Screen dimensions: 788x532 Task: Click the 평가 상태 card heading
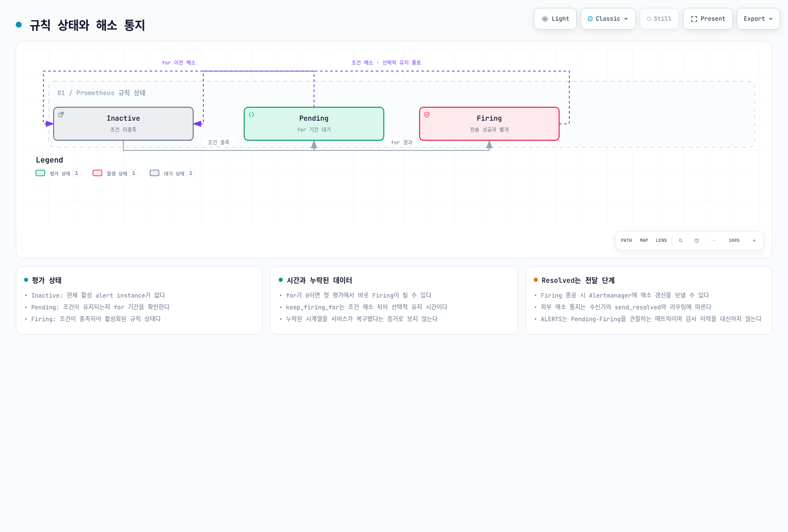[x=47, y=280]
